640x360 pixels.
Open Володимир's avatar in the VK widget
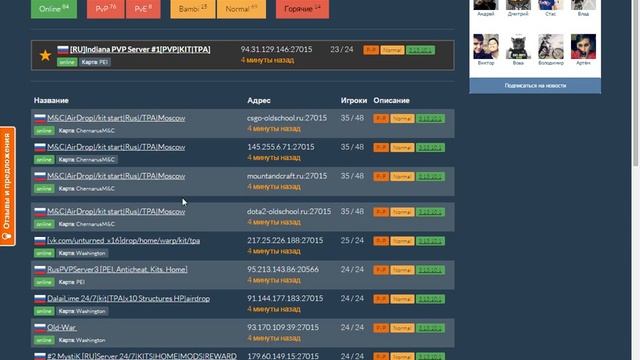(x=551, y=47)
